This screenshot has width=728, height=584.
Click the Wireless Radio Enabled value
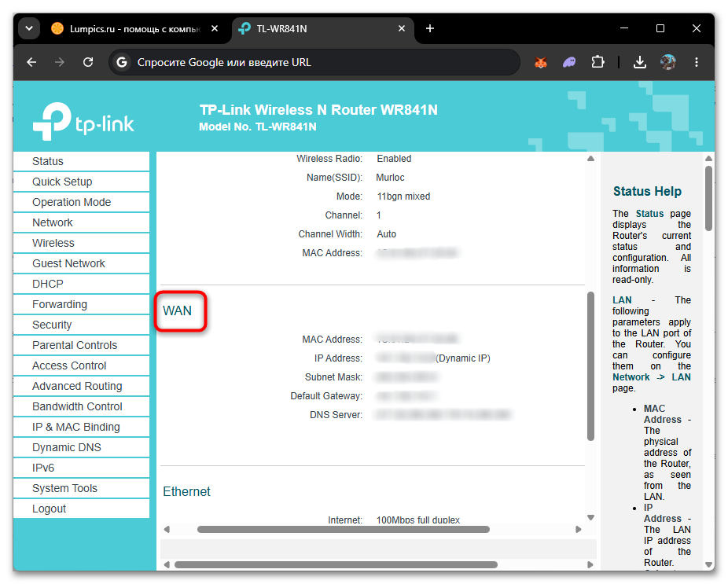pos(394,158)
